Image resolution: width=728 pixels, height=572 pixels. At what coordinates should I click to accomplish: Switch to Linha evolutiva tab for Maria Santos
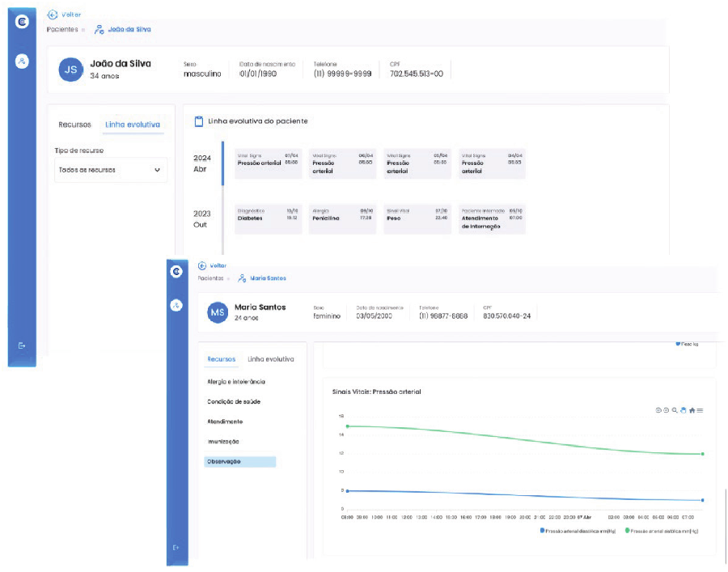pos(271,359)
